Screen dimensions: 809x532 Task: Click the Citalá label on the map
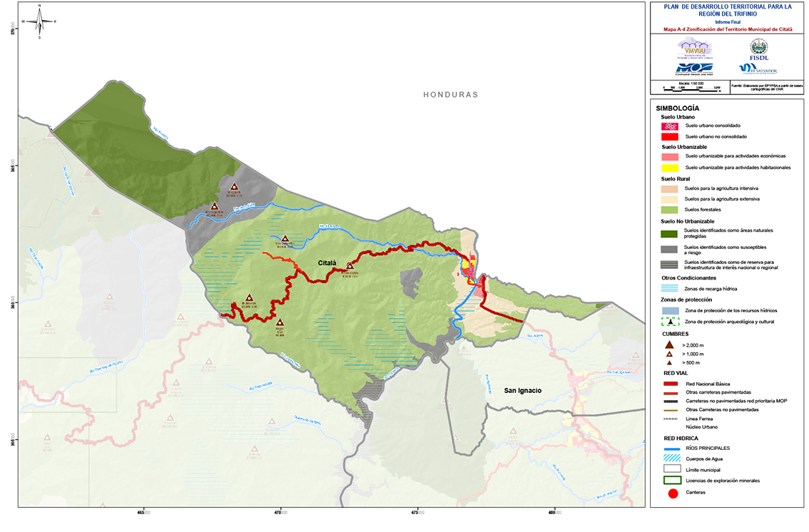330,263
